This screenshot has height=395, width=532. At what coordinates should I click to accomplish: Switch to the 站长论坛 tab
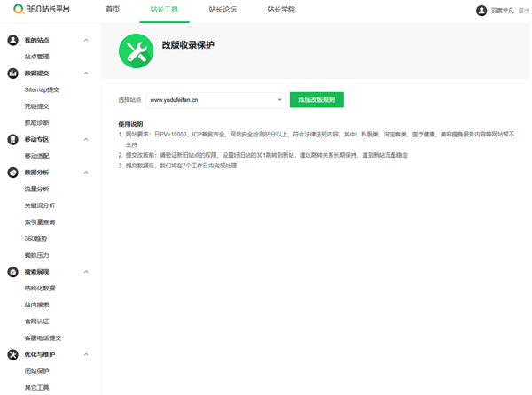[223, 10]
